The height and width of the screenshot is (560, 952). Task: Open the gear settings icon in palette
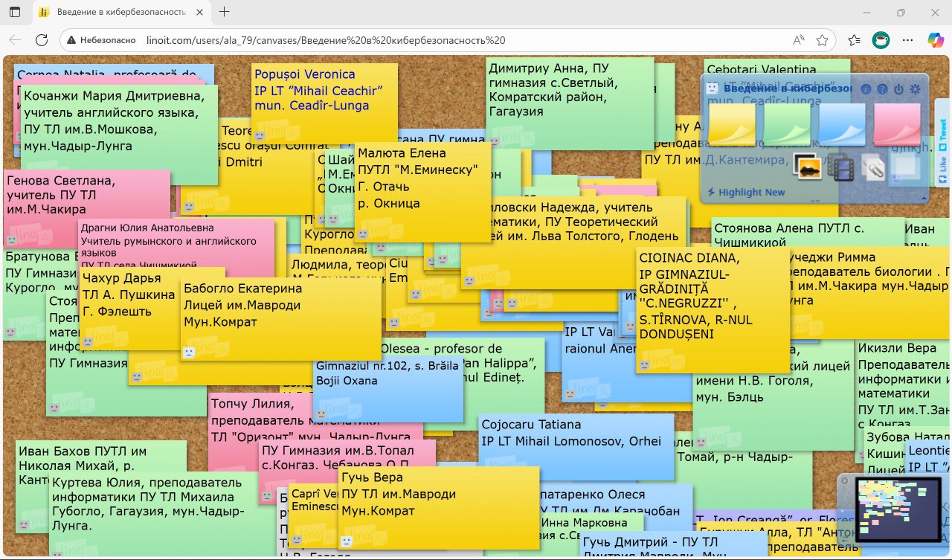[x=915, y=89]
